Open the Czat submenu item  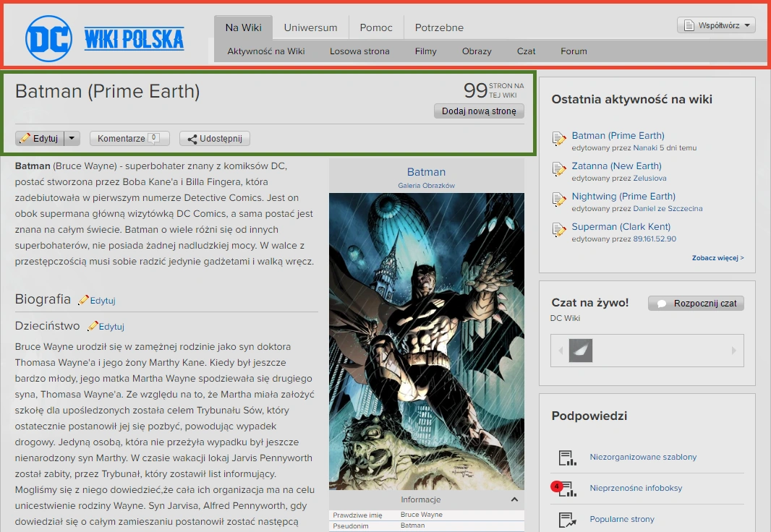526,51
